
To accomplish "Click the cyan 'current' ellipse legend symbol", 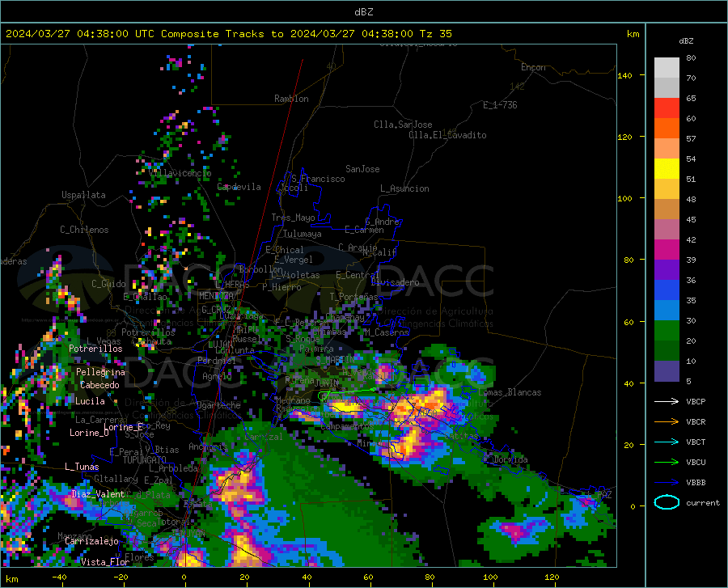I will 667,502.
